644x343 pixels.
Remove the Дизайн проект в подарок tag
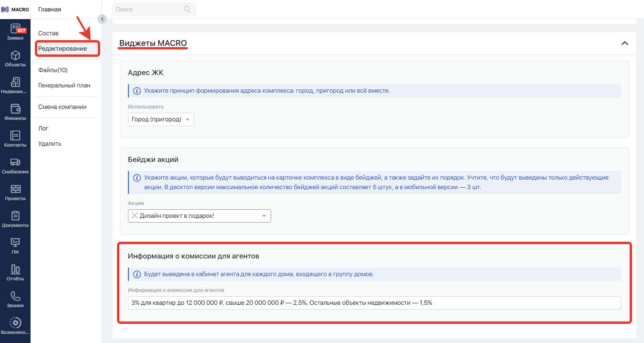[135, 216]
